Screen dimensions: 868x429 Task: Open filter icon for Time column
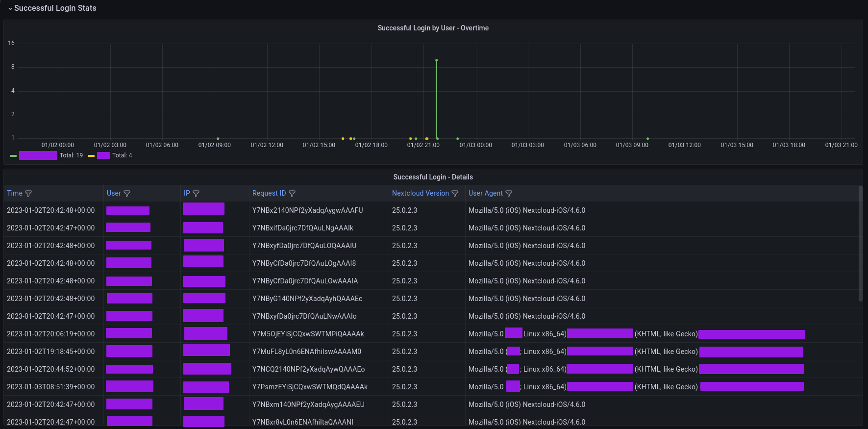point(28,194)
